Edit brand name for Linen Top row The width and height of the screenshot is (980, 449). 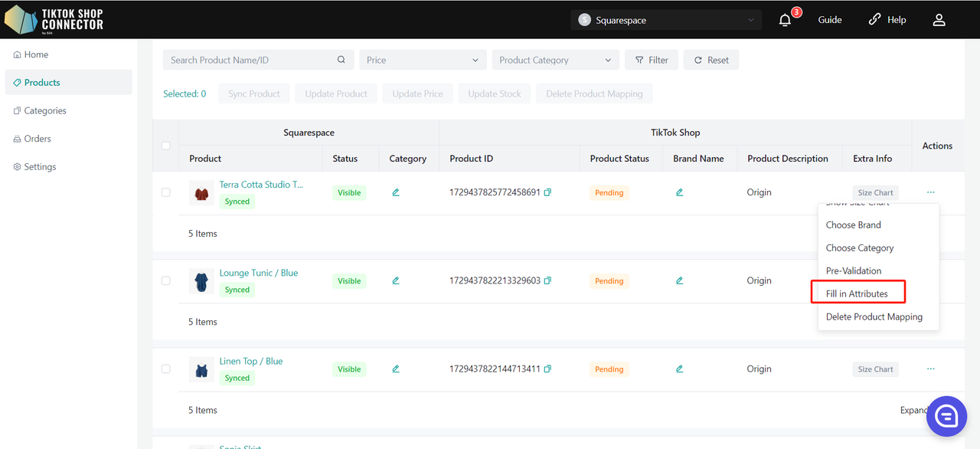(680, 369)
